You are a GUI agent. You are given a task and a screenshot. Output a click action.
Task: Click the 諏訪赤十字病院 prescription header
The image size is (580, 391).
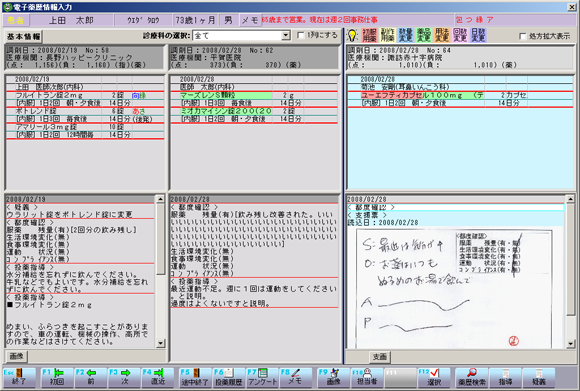pyautogui.click(x=460, y=58)
